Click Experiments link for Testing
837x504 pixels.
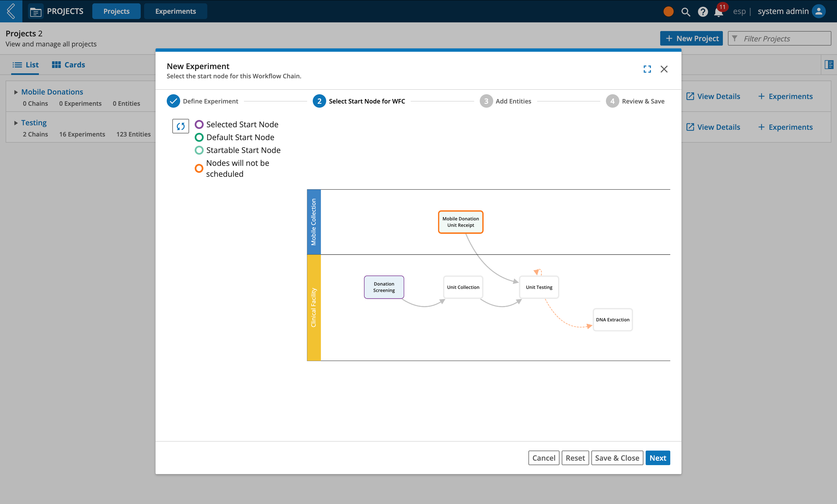coord(785,127)
